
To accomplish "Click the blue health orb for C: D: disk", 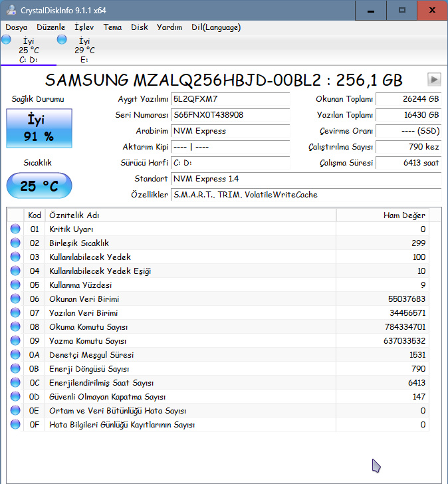I will (6, 39).
